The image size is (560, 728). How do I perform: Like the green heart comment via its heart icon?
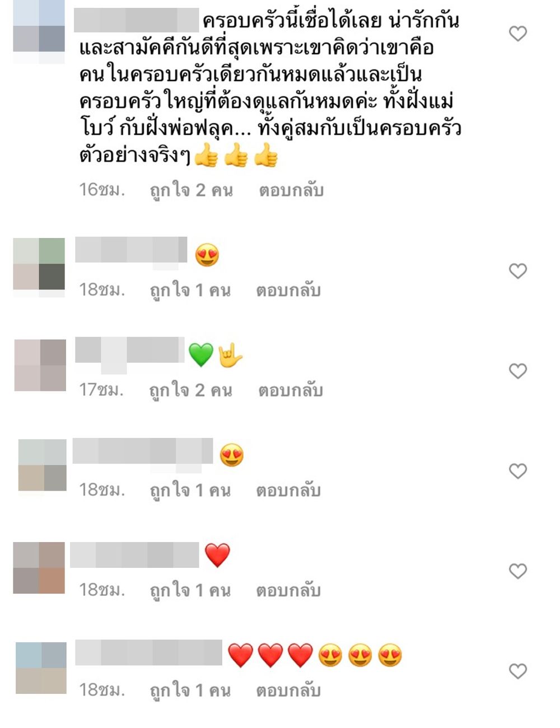pyautogui.click(x=518, y=371)
